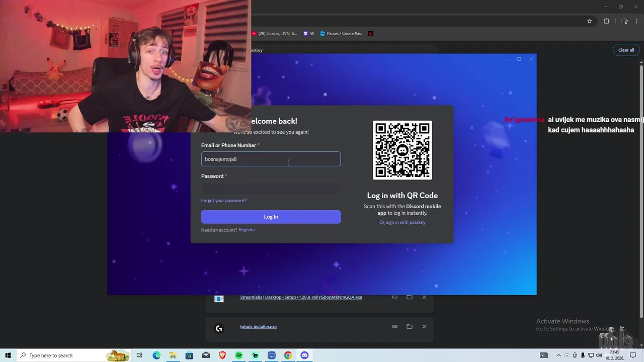
Task: Open the Chrome extensions puzzle icon
Action: click(x=606, y=21)
